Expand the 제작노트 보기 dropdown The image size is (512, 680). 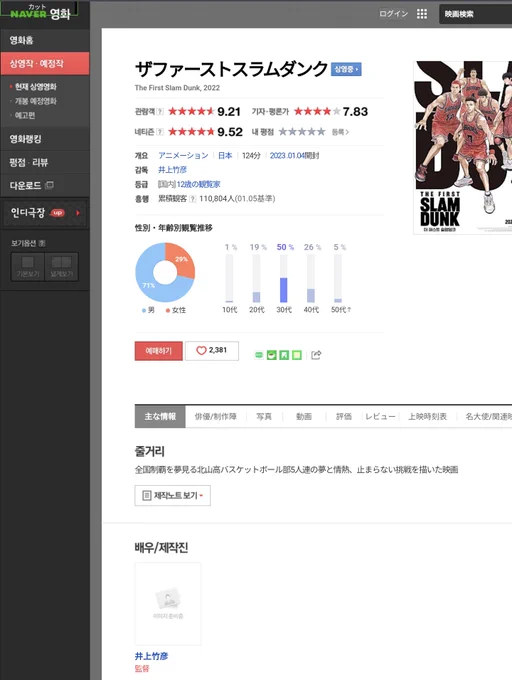173,495
